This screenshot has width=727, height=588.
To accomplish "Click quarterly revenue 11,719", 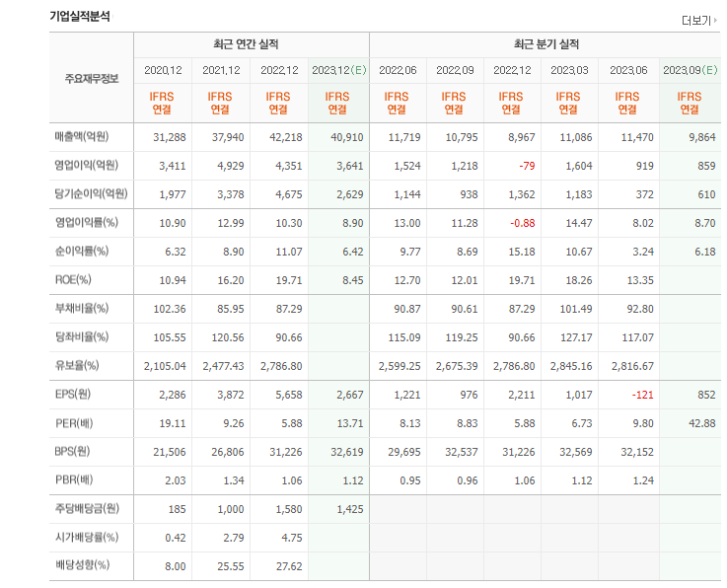I will click(404, 138).
